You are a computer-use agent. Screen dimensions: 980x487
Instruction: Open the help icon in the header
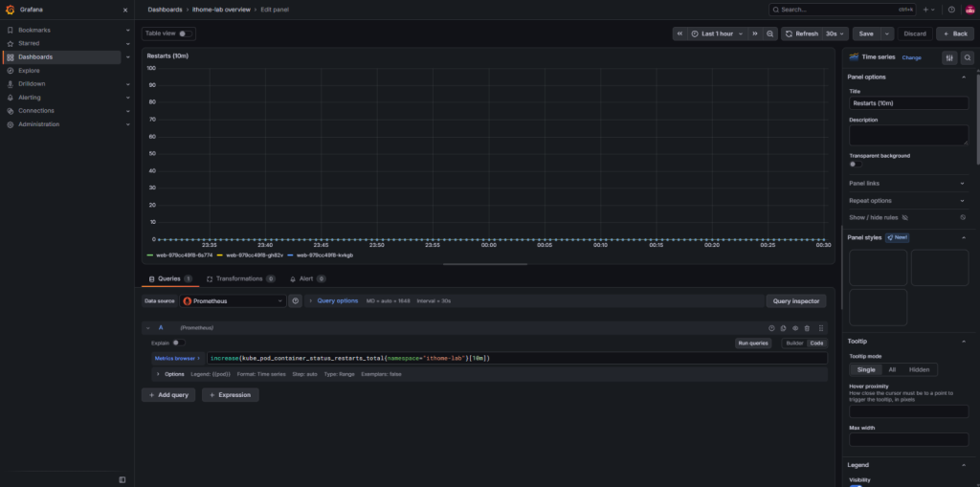[951, 10]
